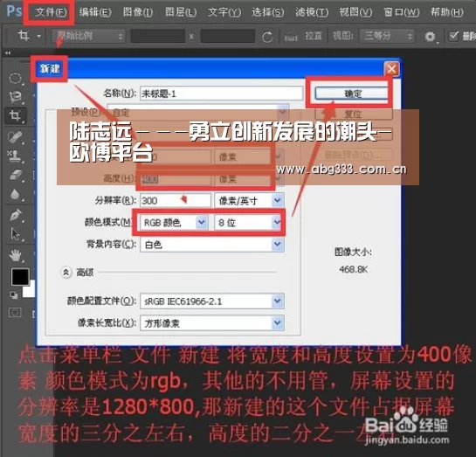Open the 8 位 bit depth dropdown
The height and width of the screenshot is (457, 476).
pos(249,223)
